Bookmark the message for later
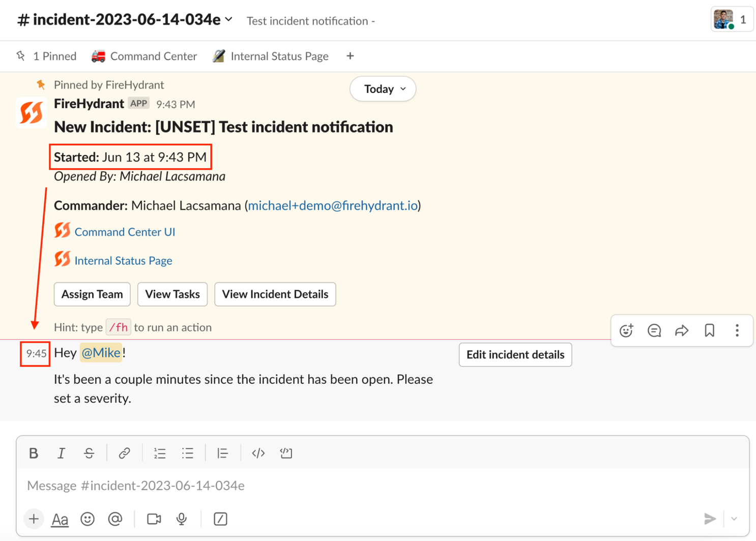 click(710, 330)
